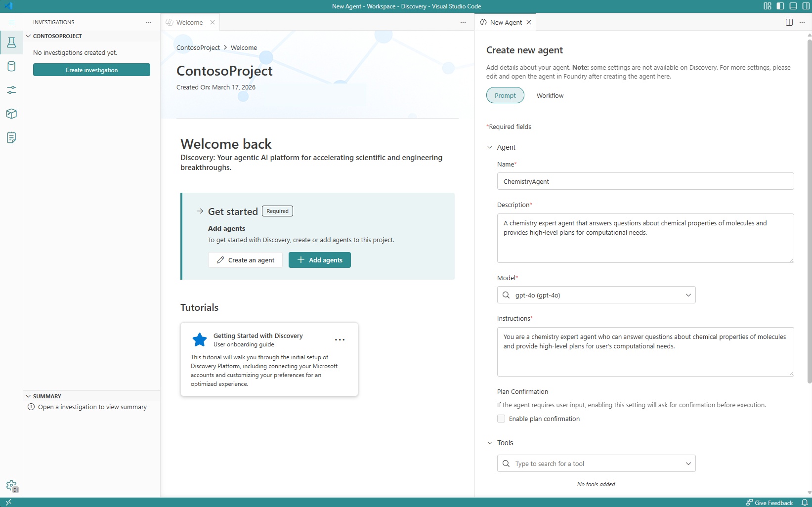Click the remote window icon in status bar

click(8, 502)
